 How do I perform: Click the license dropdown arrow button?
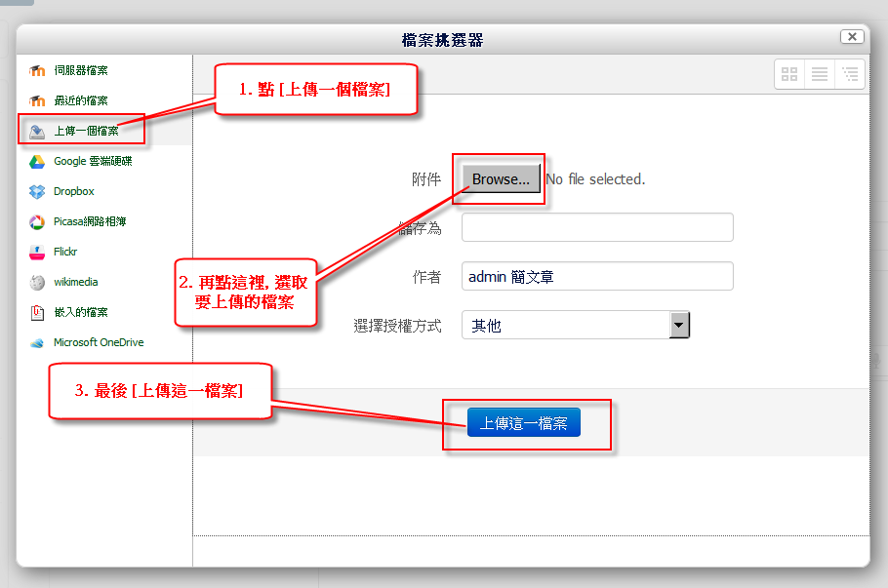pos(679,326)
